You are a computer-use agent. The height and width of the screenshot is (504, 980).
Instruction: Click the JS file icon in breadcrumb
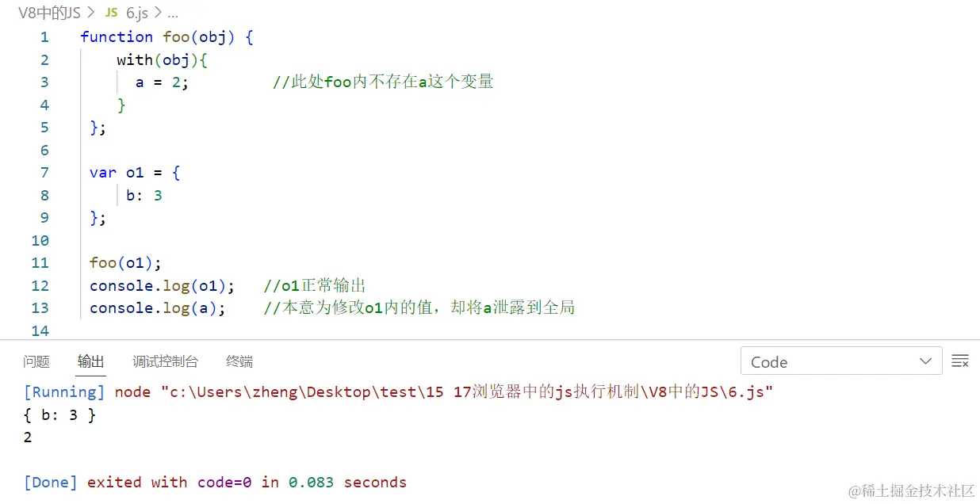tap(112, 13)
